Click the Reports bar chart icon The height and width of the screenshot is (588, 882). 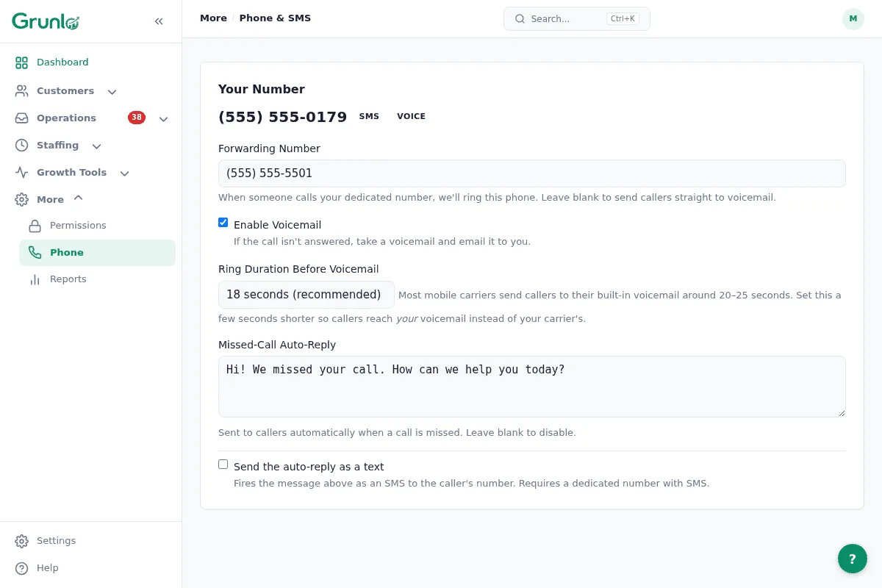[35, 279]
